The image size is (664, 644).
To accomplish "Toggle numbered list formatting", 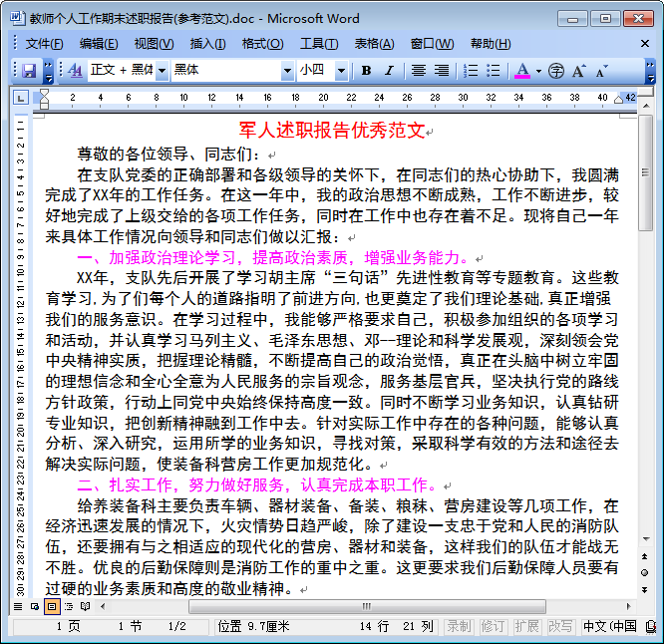I will [470, 71].
